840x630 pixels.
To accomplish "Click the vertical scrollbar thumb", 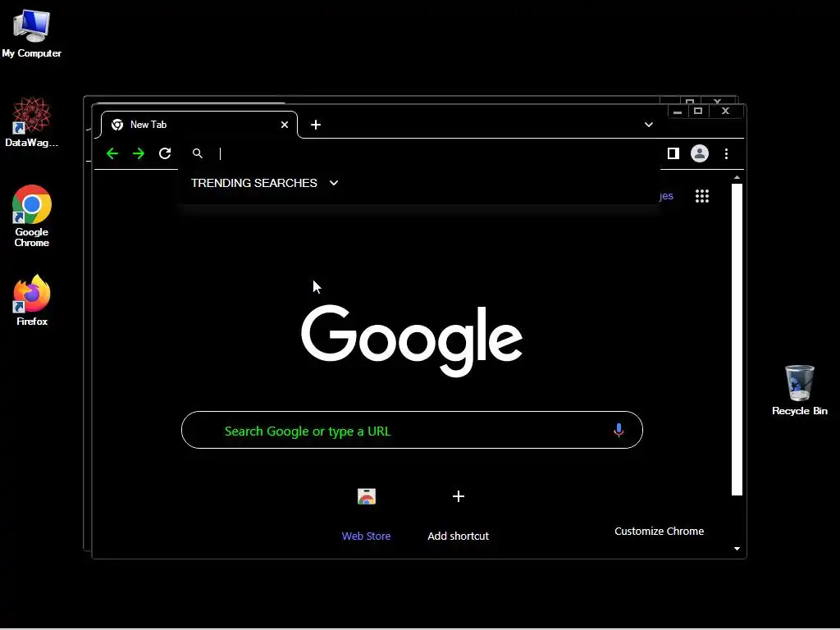I will (x=737, y=340).
